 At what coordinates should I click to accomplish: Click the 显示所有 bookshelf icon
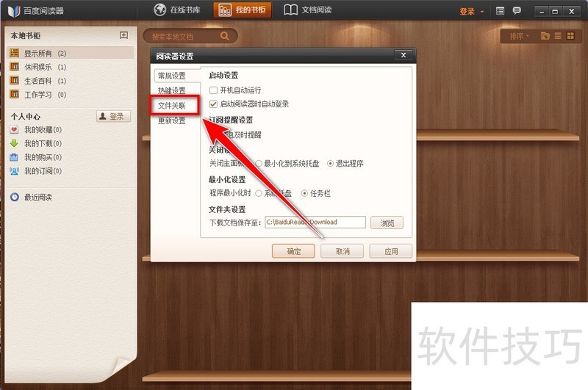click(14, 53)
